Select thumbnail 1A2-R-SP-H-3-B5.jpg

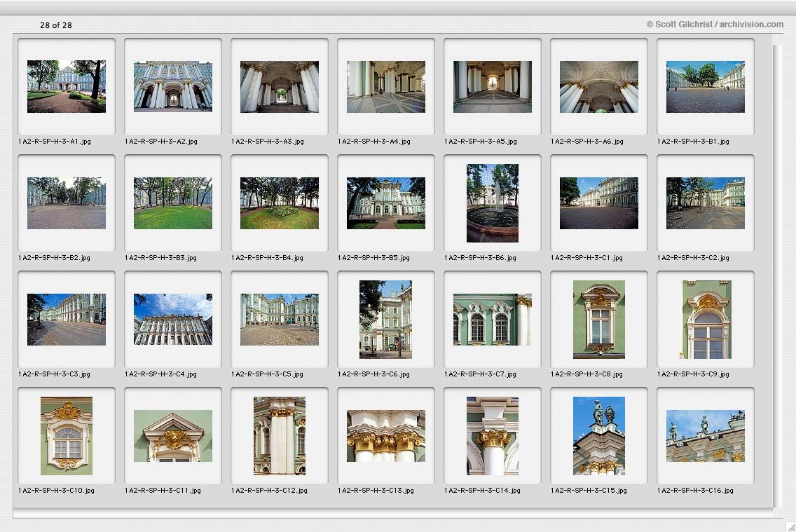pyautogui.click(x=386, y=203)
